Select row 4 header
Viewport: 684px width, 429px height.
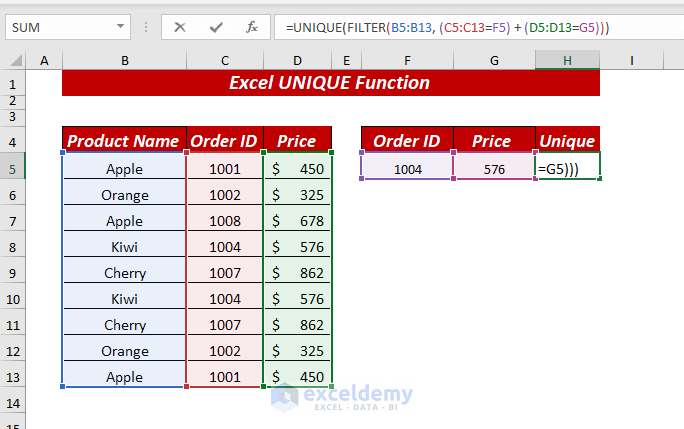click(x=13, y=140)
